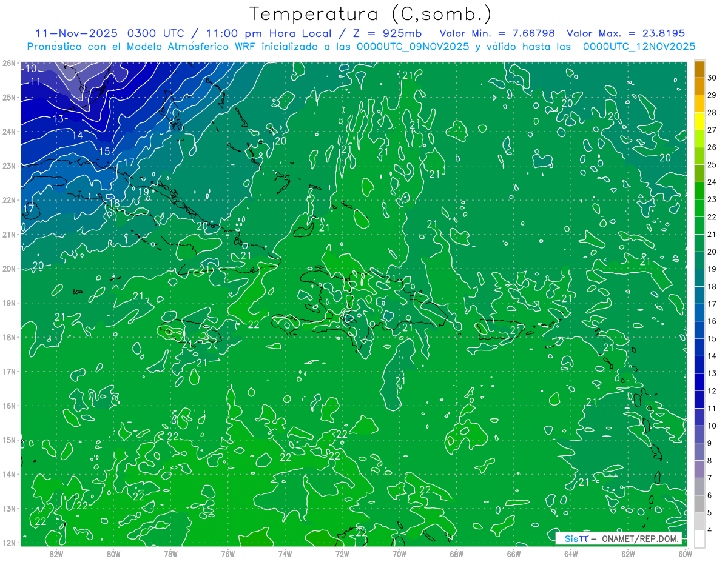Click the 70W longitude axis label

coord(399,554)
